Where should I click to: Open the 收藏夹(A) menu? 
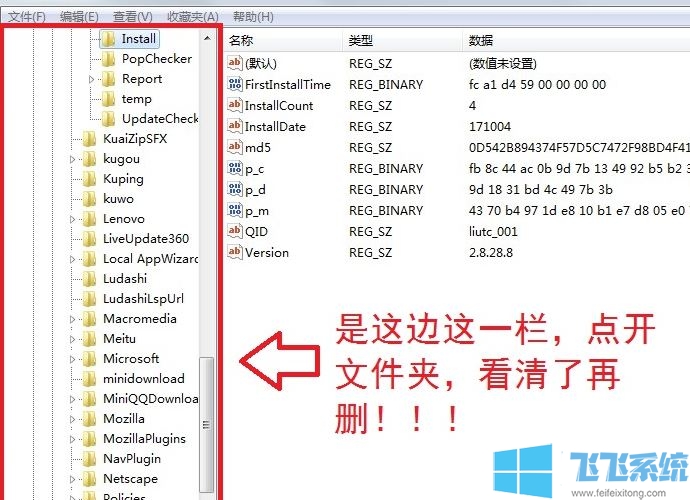click(x=193, y=17)
